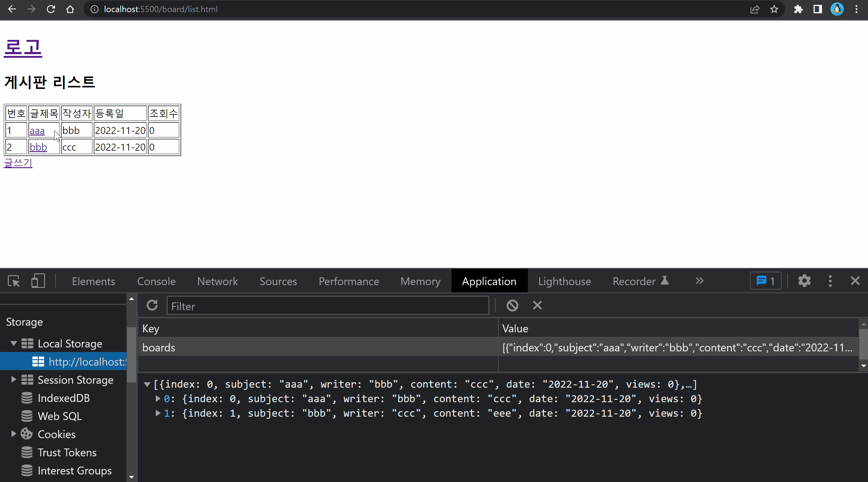Switch to the Console tab
Image resolution: width=868 pixels, height=482 pixels.
(156, 281)
